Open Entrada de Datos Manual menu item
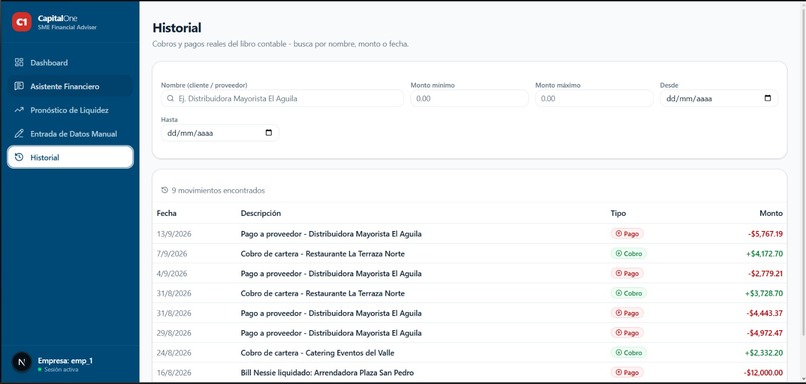Image resolution: width=806 pixels, height=384 pixels. tap(70, 134)
